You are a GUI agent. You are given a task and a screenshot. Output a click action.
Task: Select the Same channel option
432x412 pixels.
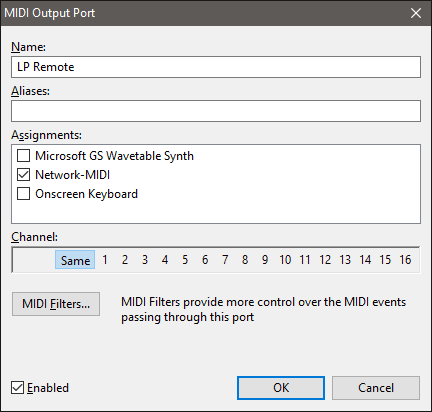point(75,260)
